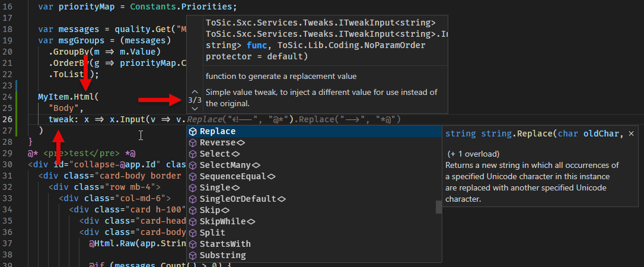Close the Replace documentation details panel

pos(631,134)
